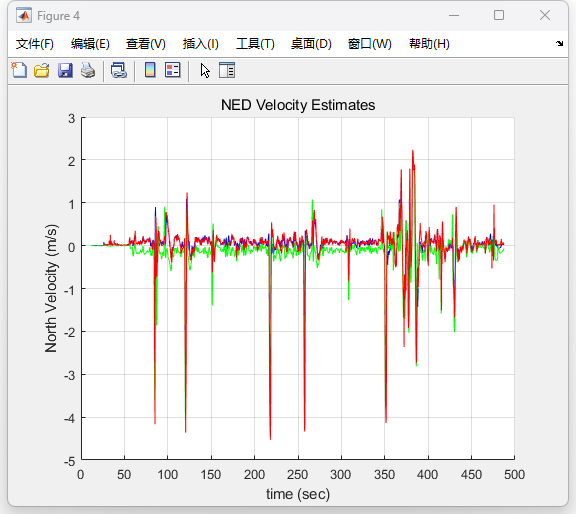Screen dimensions: 576x514
Task: Open the 窗口(W) menu
Action: point(370,44)
